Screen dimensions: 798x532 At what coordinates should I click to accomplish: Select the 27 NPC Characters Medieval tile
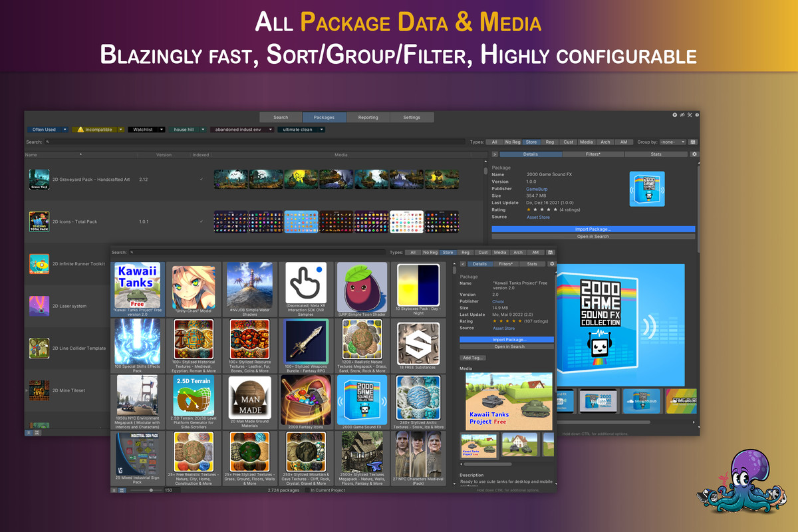point(418,459)
